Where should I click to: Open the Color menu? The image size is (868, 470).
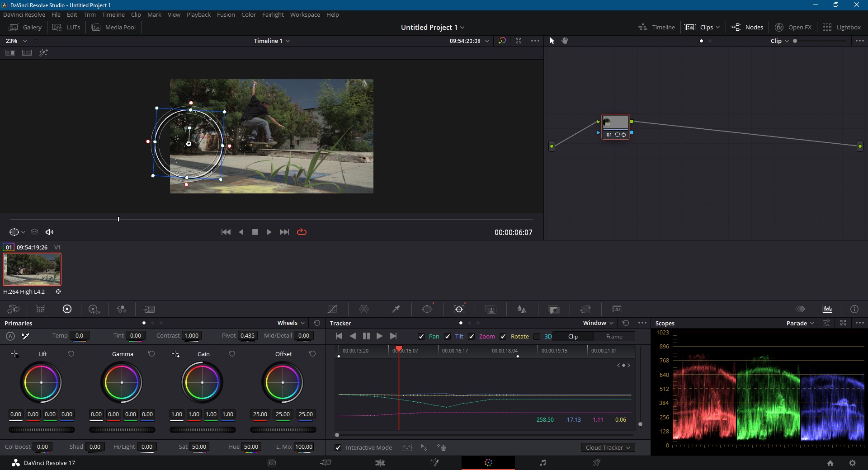248,14
